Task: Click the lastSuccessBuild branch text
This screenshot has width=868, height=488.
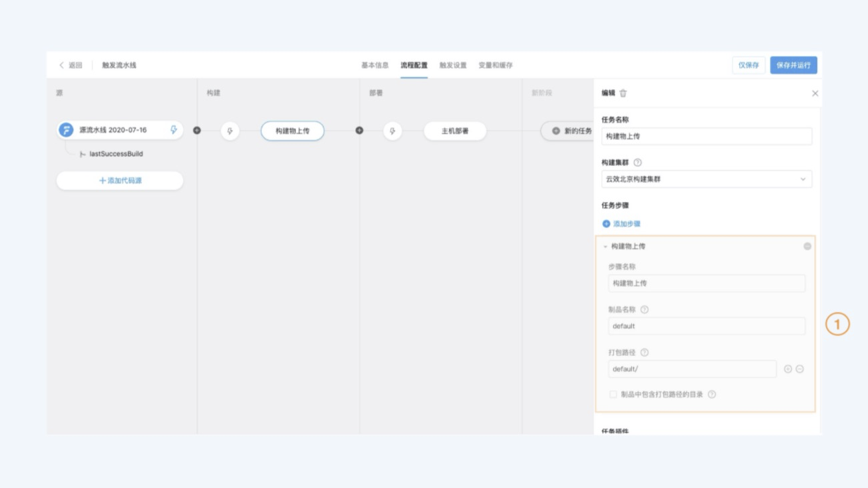Action: point(116,154)
